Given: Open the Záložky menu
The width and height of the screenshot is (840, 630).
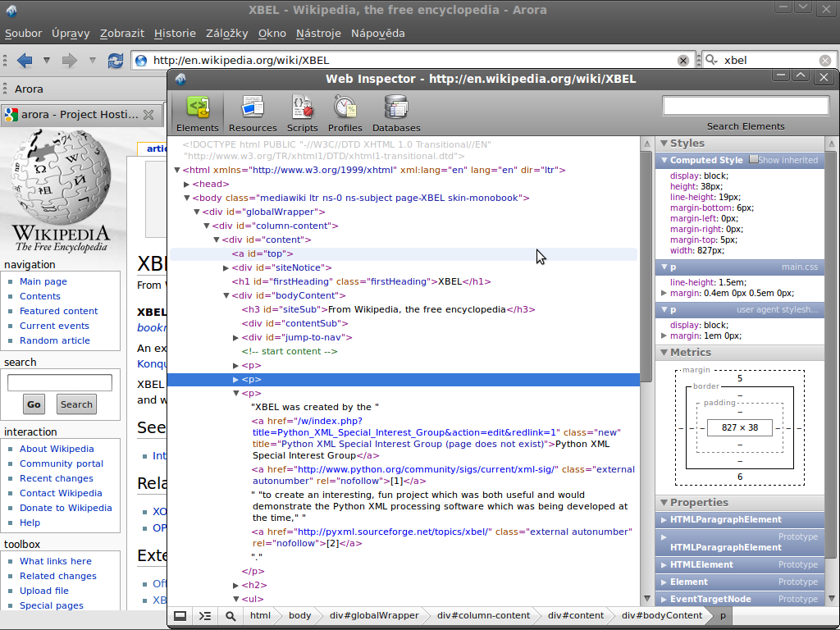Looking at the screenshot, I should 226,33.
